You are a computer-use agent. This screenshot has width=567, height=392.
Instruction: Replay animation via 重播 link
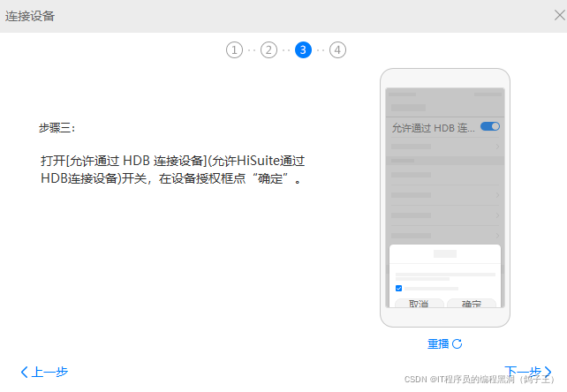click(445, 343)
